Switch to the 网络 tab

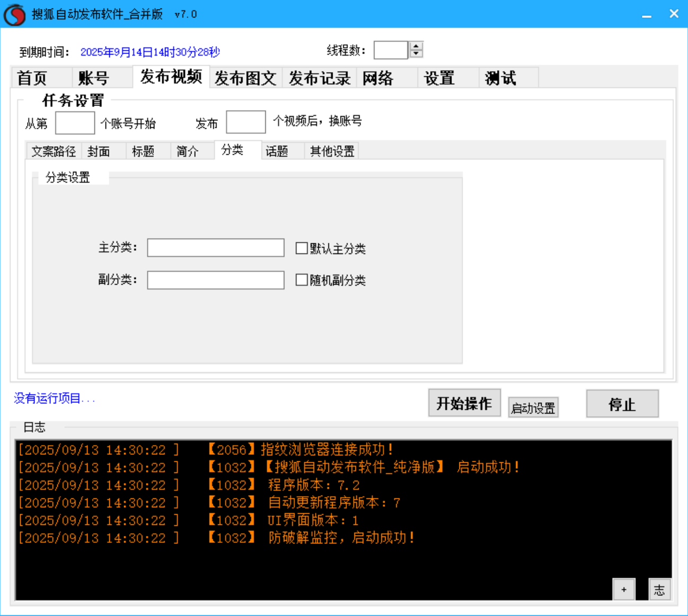(378, 77)
